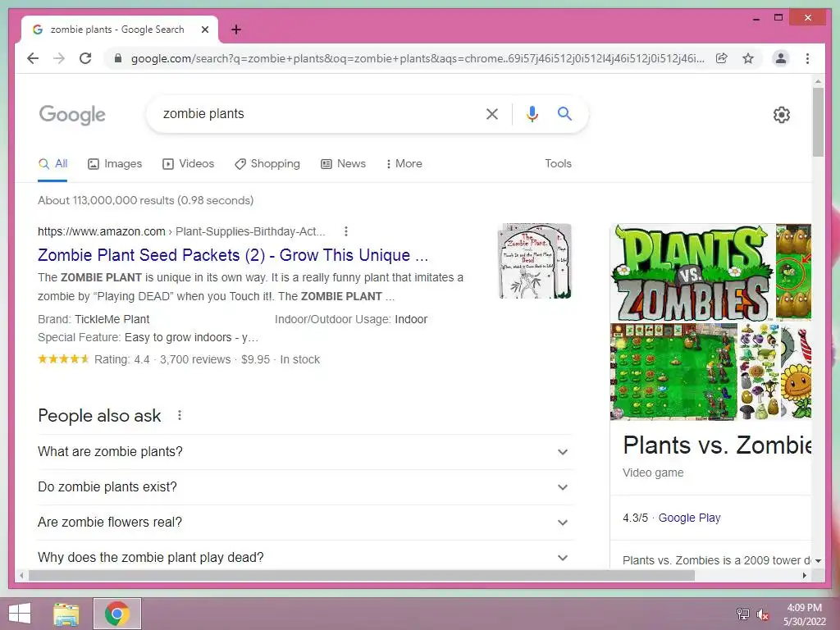840x630 pixels.
Task: Click the vertical scrollbar thumb
Action: [818, 122]
